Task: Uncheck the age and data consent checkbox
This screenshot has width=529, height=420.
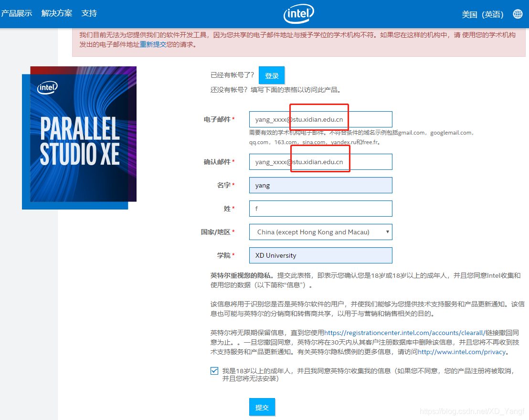Action: point(214,371)
